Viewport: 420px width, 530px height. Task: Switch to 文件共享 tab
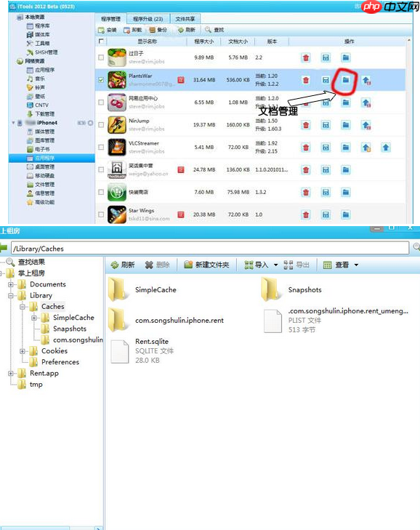(185, 20)
